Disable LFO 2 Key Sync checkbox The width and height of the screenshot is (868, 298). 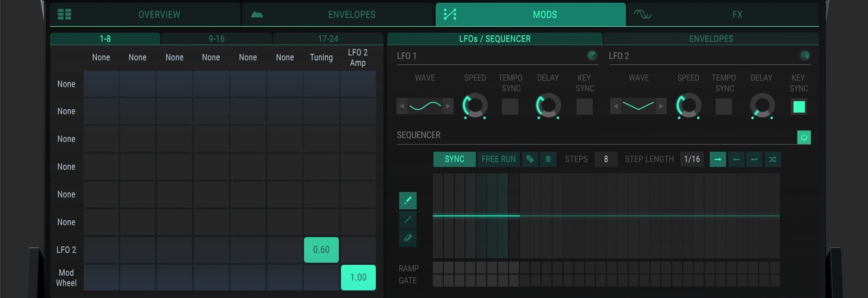pos(799,107)
